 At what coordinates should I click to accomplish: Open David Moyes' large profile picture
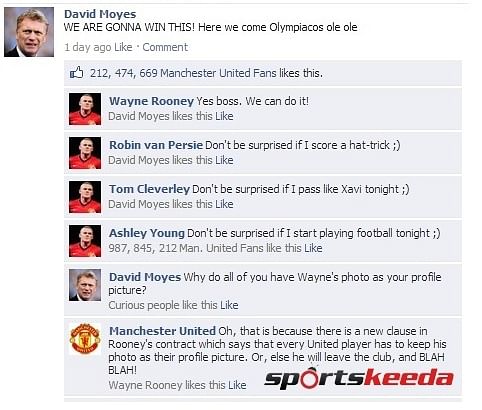[x=29, y=32]
